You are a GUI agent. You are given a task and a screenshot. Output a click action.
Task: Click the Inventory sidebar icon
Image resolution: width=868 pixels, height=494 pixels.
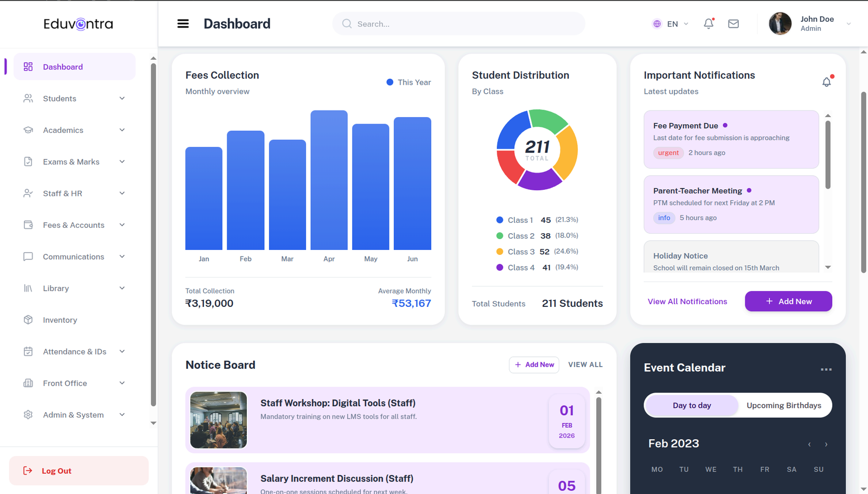[x=28, y=320]
